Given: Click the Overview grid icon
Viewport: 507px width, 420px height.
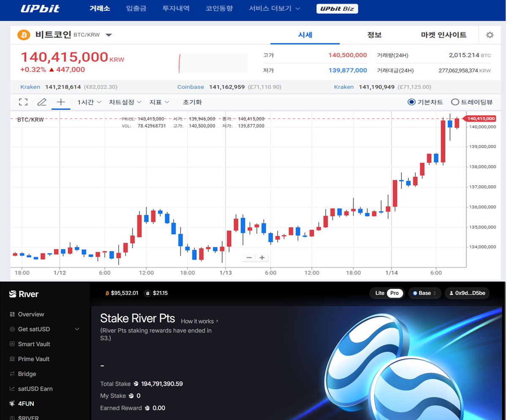Looking at the screenshot, I should (12, 314).
